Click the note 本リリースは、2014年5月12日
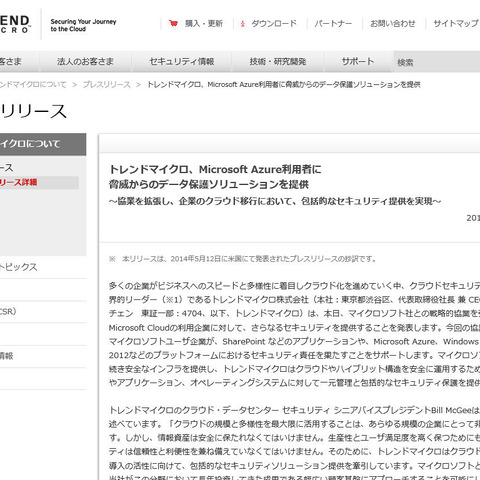Screen dimensions: 480x480 [x=242, y=259]
